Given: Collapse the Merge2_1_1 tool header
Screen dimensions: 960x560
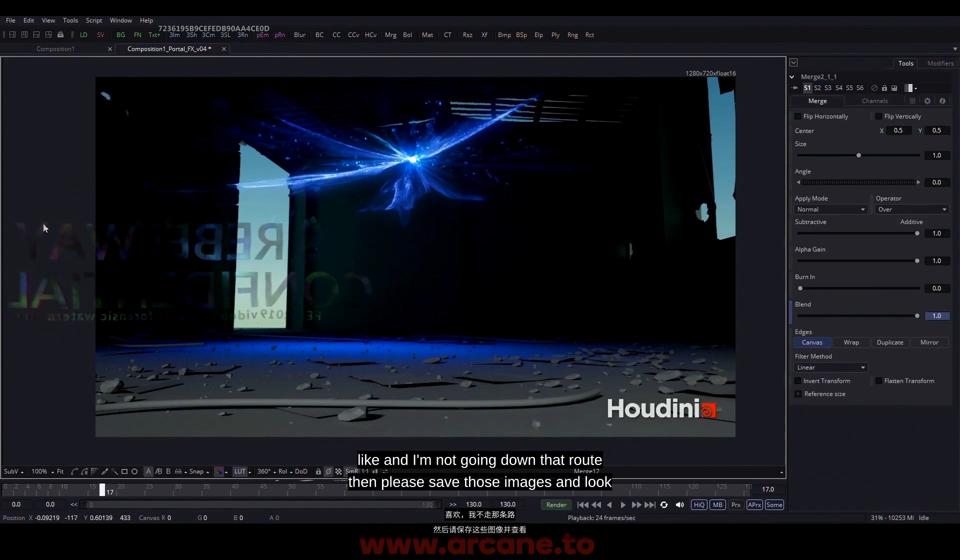Looking at the screenshot, I should tap(792, 77).
